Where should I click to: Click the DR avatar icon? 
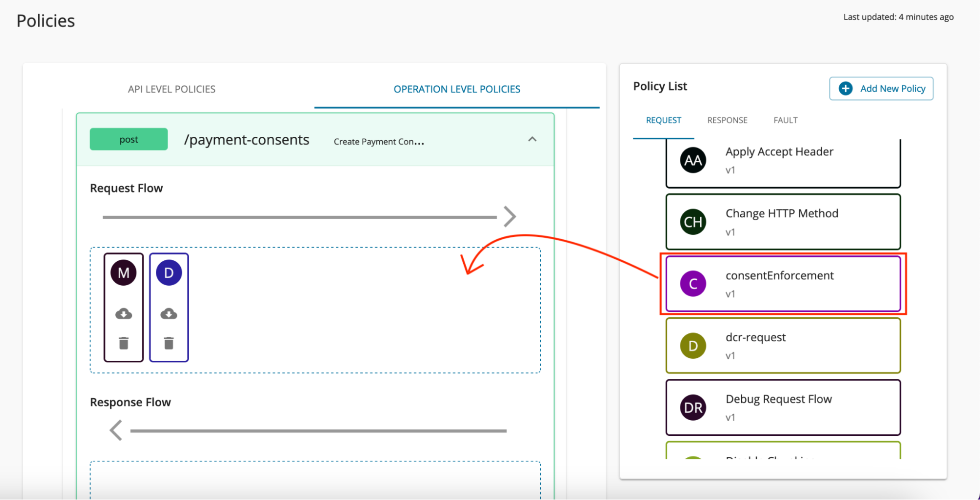pyautogui.click(x=693, y=407)
